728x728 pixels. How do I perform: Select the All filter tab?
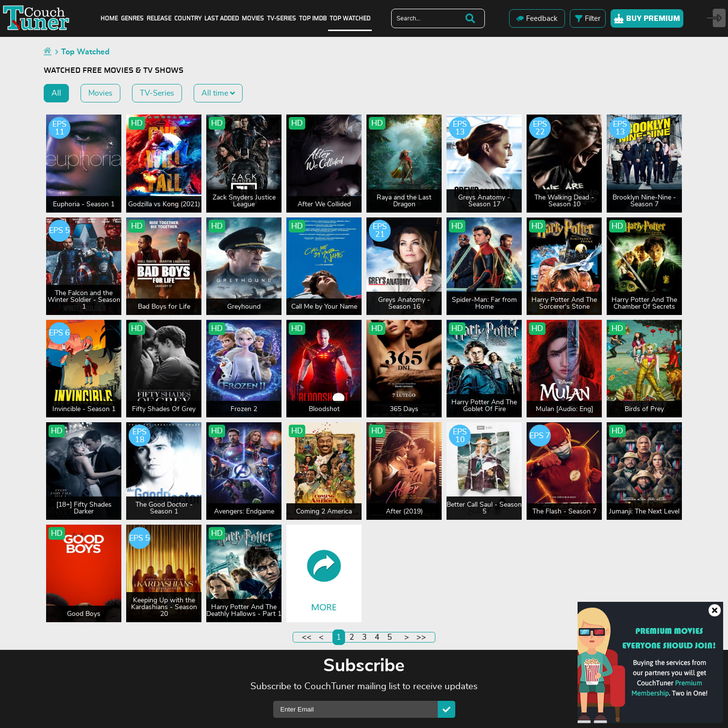pyautogui.click(x=56, y=93)
